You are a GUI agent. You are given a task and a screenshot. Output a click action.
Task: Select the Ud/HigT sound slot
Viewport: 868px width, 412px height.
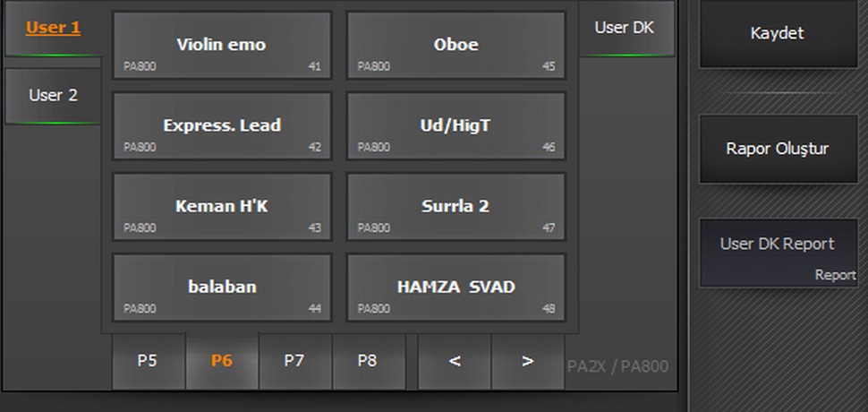(x=455, y=125)
